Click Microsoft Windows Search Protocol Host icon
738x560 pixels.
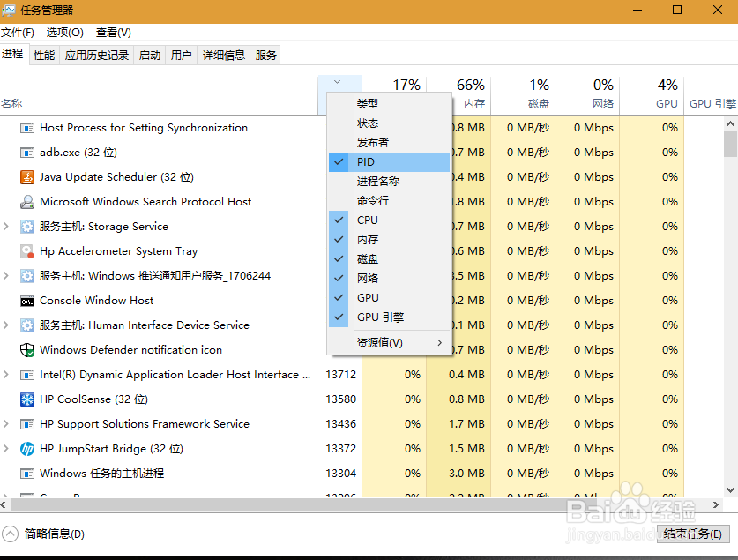27,202
